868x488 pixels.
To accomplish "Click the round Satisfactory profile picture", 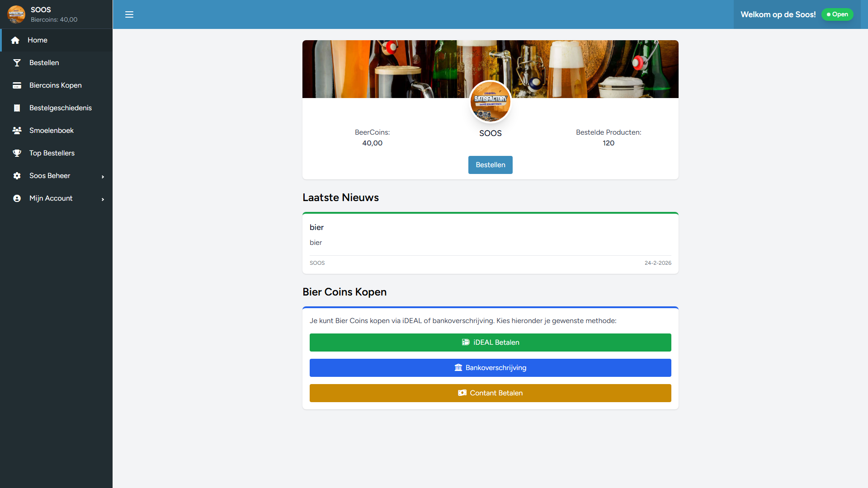I will pos(490,102).
